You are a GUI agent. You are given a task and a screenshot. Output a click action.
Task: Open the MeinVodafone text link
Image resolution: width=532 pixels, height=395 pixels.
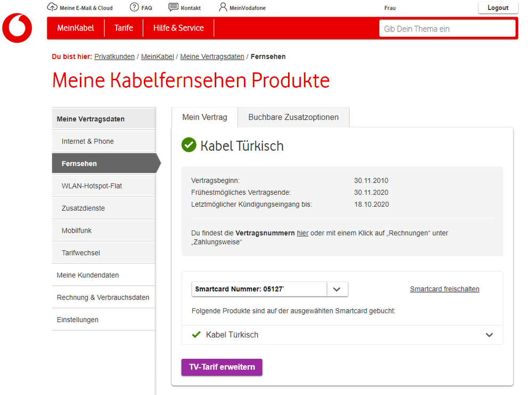click(x=248, y=8)
